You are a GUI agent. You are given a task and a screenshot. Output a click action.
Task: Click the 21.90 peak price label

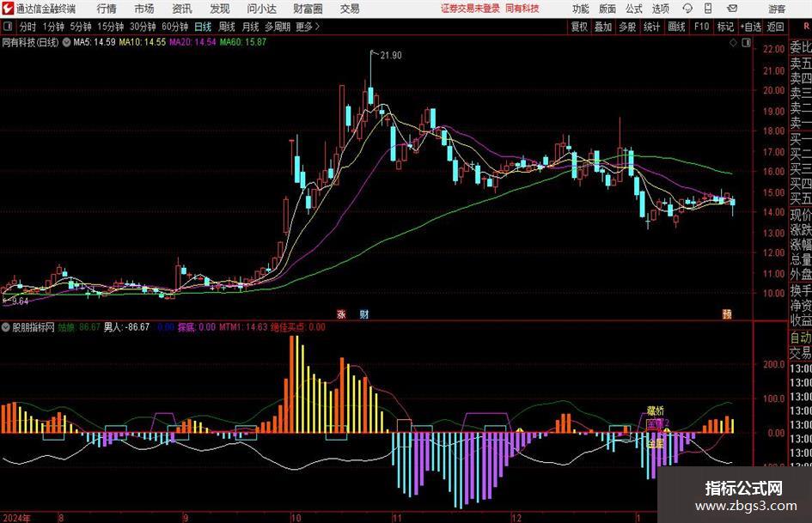[x=390, y=56]
